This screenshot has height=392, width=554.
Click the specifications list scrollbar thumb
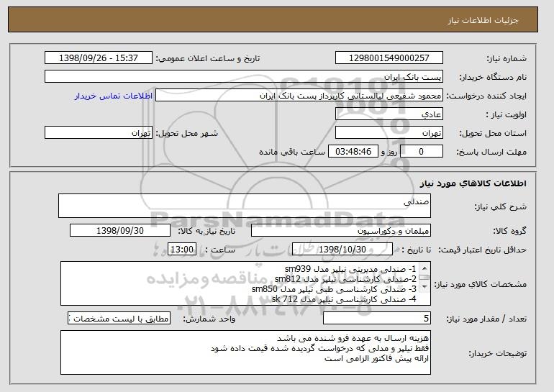click(x=424, y=278)
